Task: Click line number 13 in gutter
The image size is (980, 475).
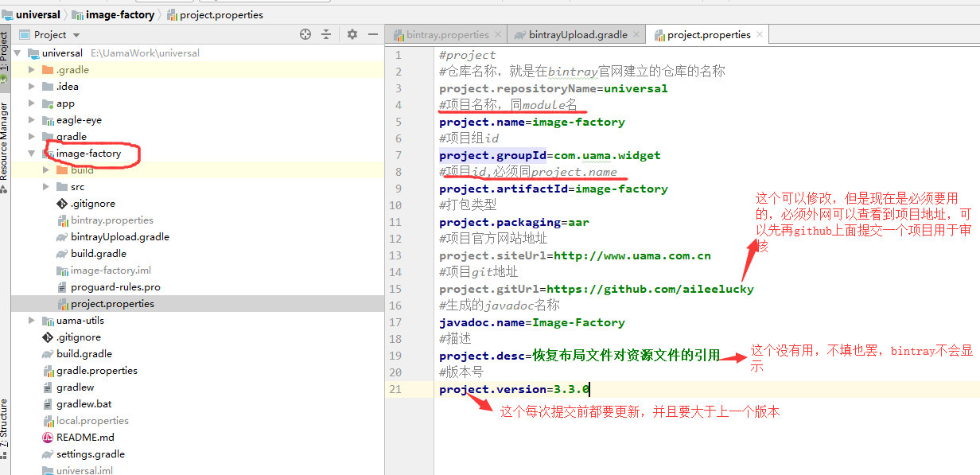Action: 395,255
